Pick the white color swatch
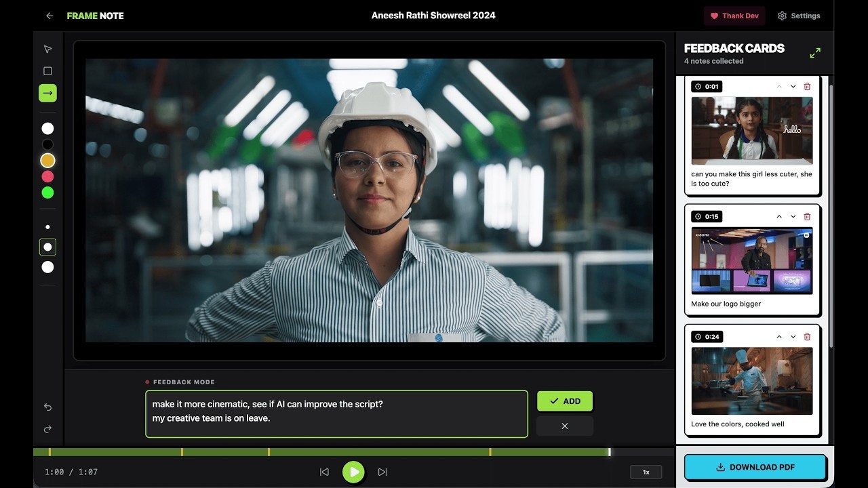The height and width of the screenshot is (488, 868). coord(47,128)
